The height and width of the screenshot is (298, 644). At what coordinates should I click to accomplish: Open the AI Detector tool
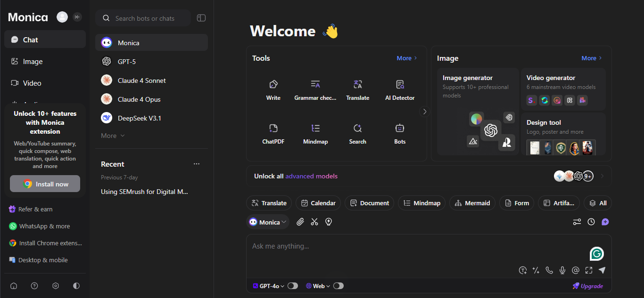(x=400, y=90)
